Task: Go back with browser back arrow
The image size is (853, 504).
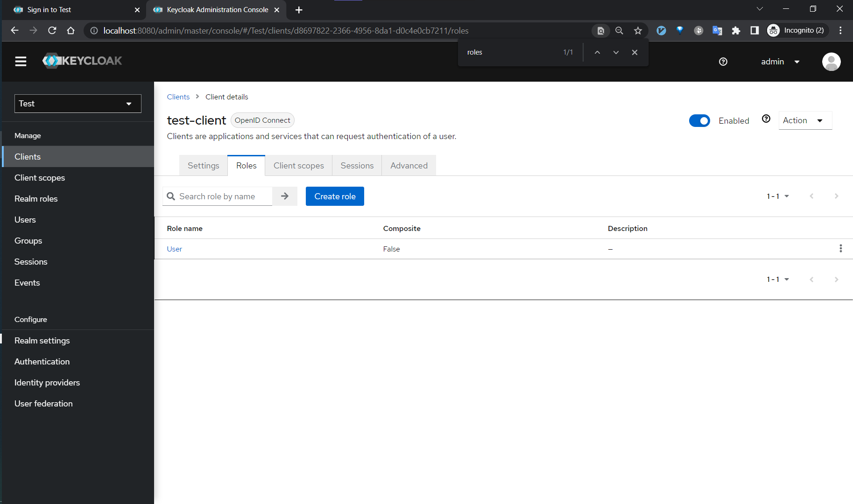Action: coord(15,30)
